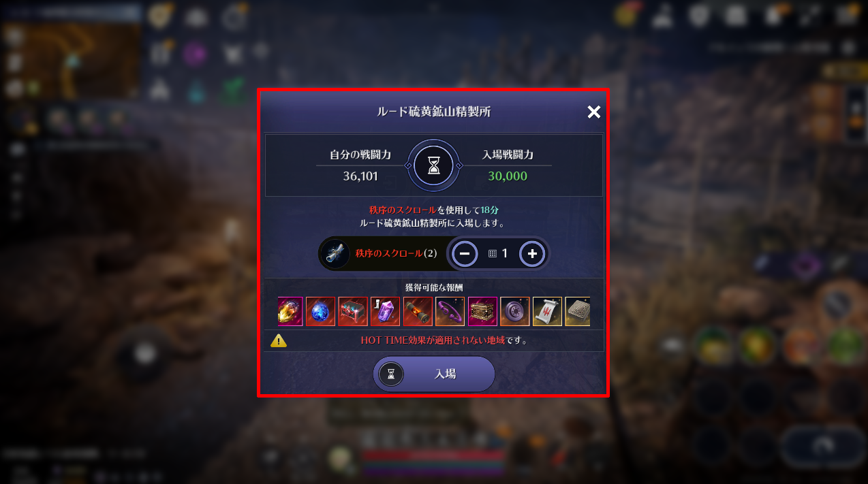View the golden flame gem reward
Image resolution: width=868 pixels, height=484 pixels.
(x=290, y=311)
